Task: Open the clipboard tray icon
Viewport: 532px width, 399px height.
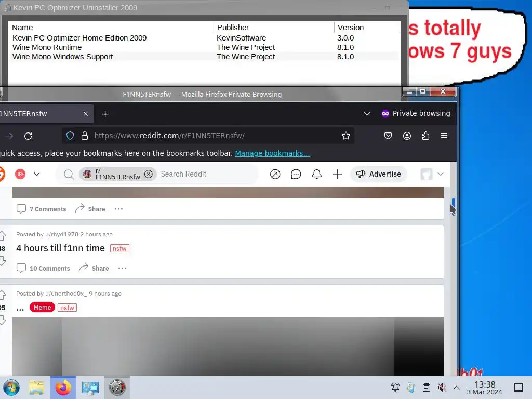Action: (x=427, y=388)
